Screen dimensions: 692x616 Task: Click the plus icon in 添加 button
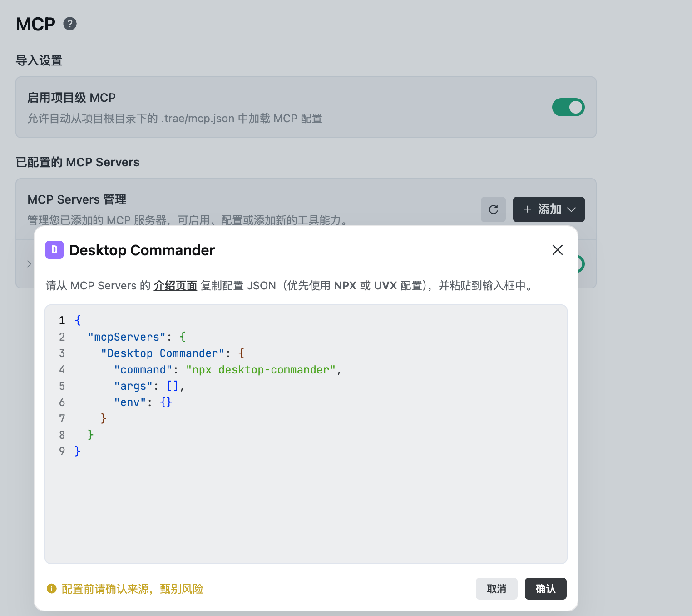click(x=527, y=209)
